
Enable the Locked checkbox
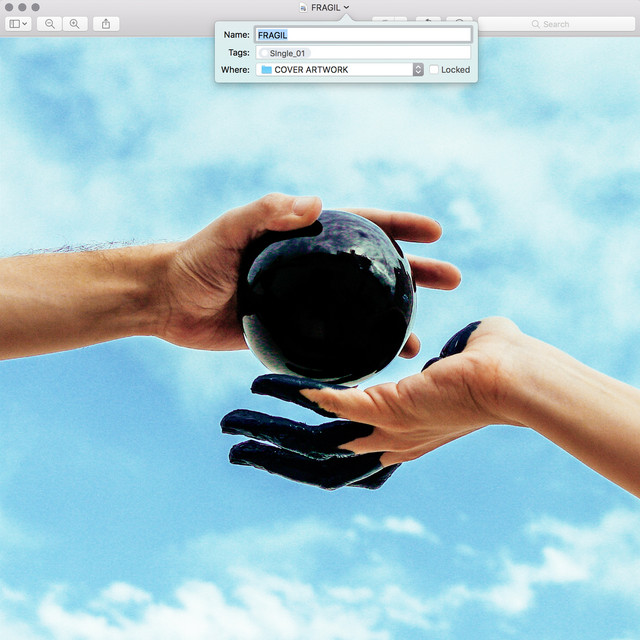[434, 70]
